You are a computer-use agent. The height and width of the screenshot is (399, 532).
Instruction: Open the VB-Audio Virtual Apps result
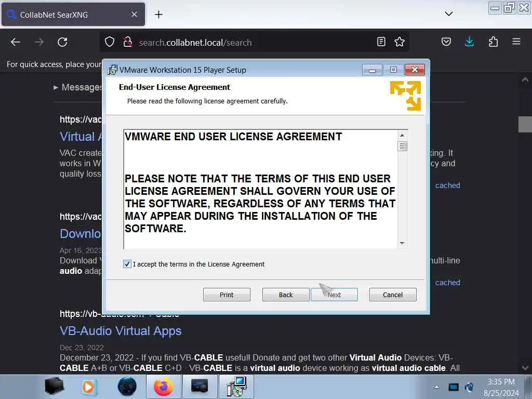click(121, 331)
